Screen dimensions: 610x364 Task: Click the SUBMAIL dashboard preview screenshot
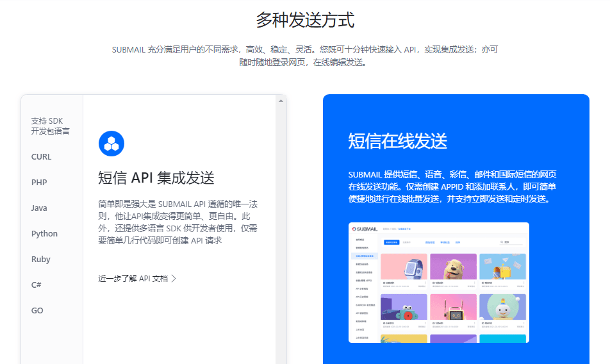pos(439,283)
